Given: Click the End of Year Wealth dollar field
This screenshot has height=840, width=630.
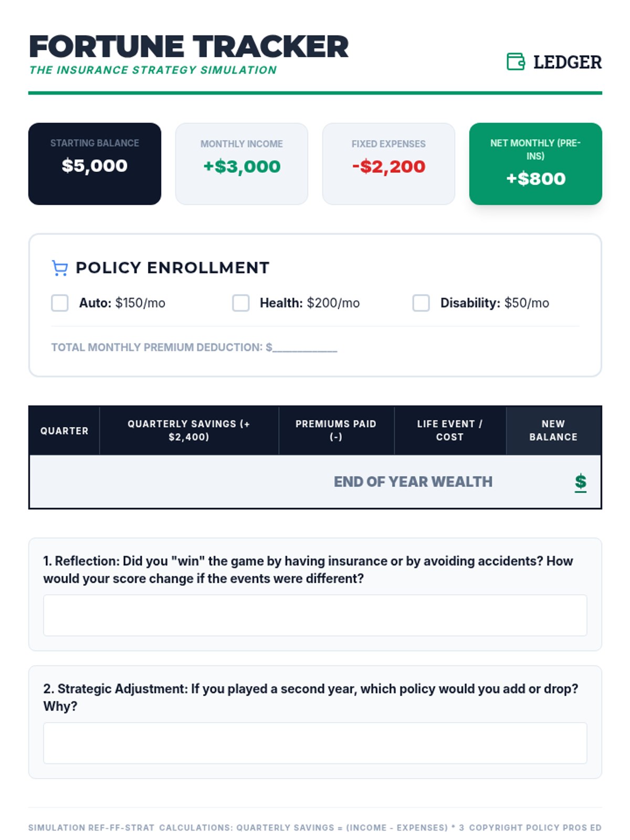Looking at the screenshot, I should click(581, 482).
